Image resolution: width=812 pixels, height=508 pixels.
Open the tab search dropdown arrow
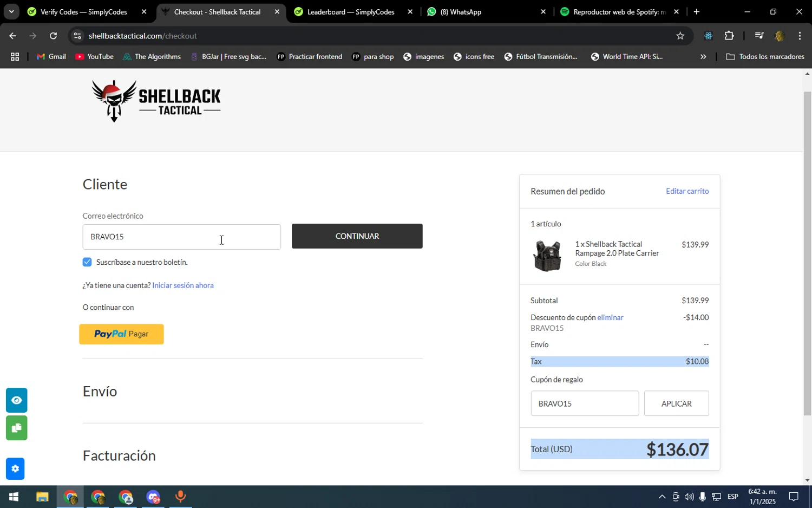click(x=11, y=11)
